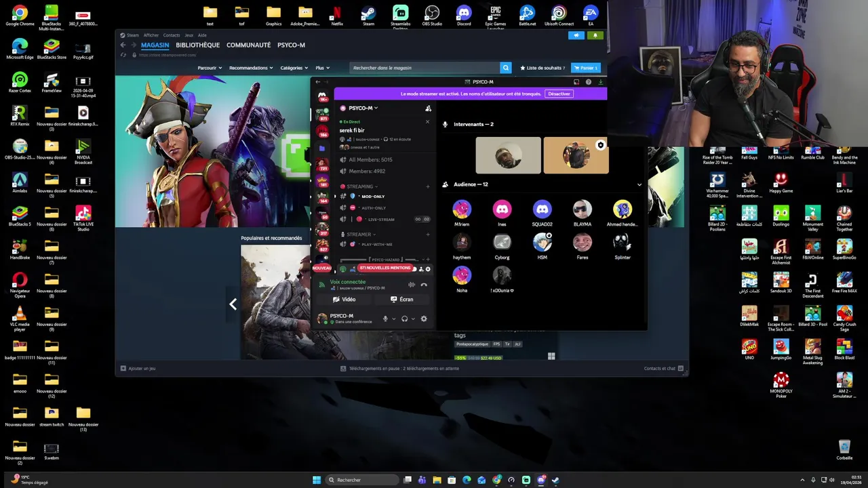This screenshot has height=488, width=868.
Task: Open Steam MAGASIN tab
Action: tap(155, 45)
